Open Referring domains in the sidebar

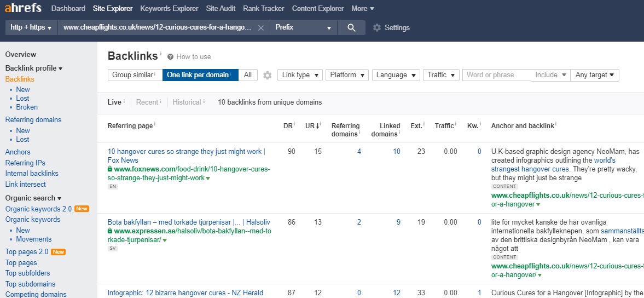tap(33, 119)
